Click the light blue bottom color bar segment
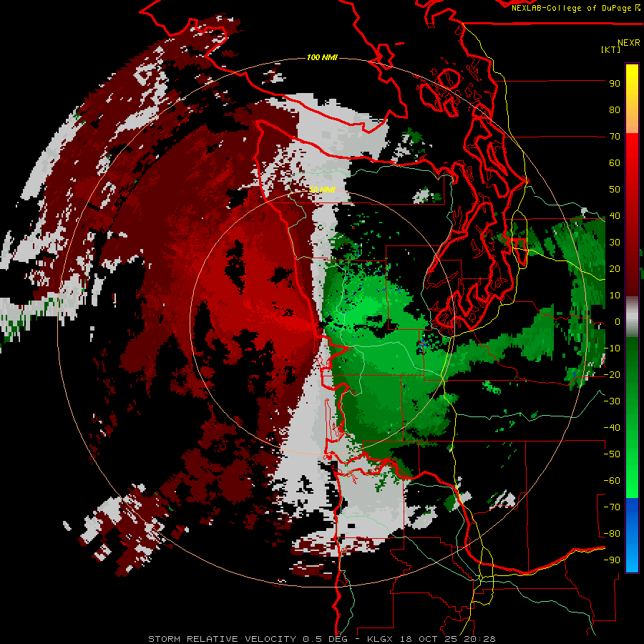 pyautogui.click(x=632, y=559)
